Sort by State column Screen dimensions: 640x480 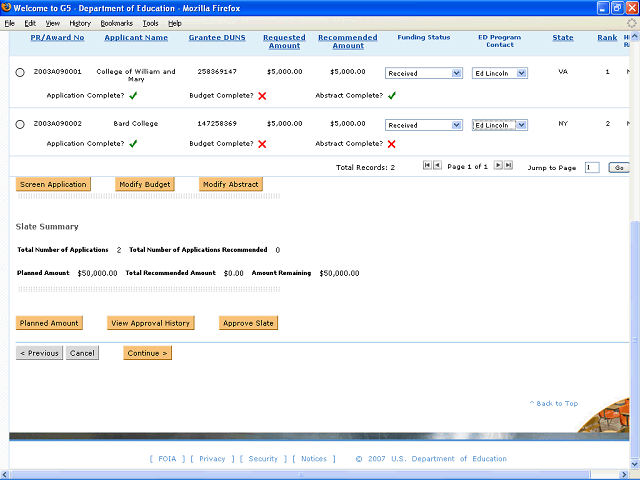point(563,38)
